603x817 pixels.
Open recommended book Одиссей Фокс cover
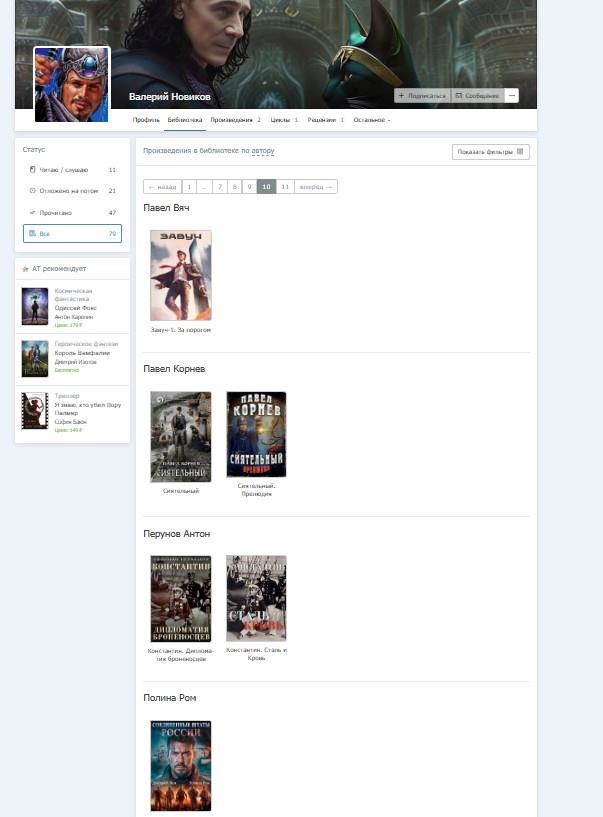coord(35,306)
